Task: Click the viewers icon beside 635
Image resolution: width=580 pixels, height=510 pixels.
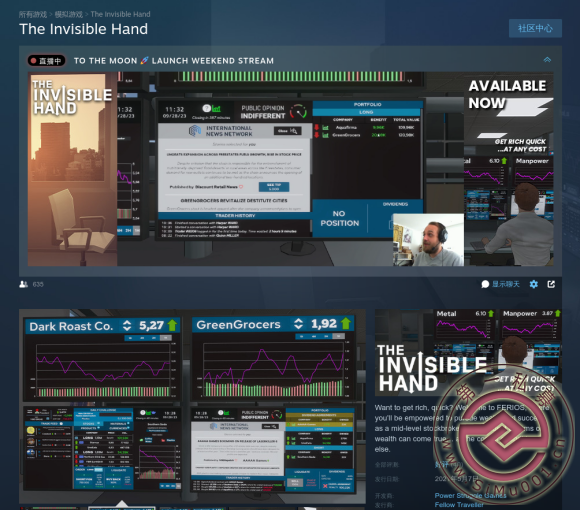Action: pyautogui.click(x=23, y=284)
